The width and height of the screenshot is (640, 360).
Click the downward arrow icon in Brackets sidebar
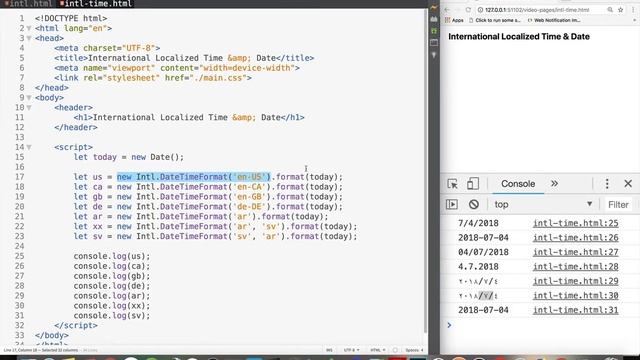pos(434,55)
